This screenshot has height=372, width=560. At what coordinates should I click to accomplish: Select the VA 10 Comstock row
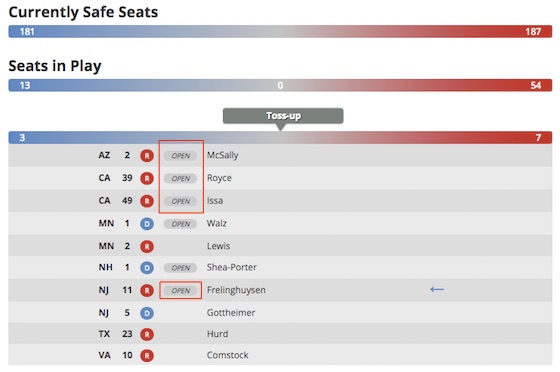point(280,355)
